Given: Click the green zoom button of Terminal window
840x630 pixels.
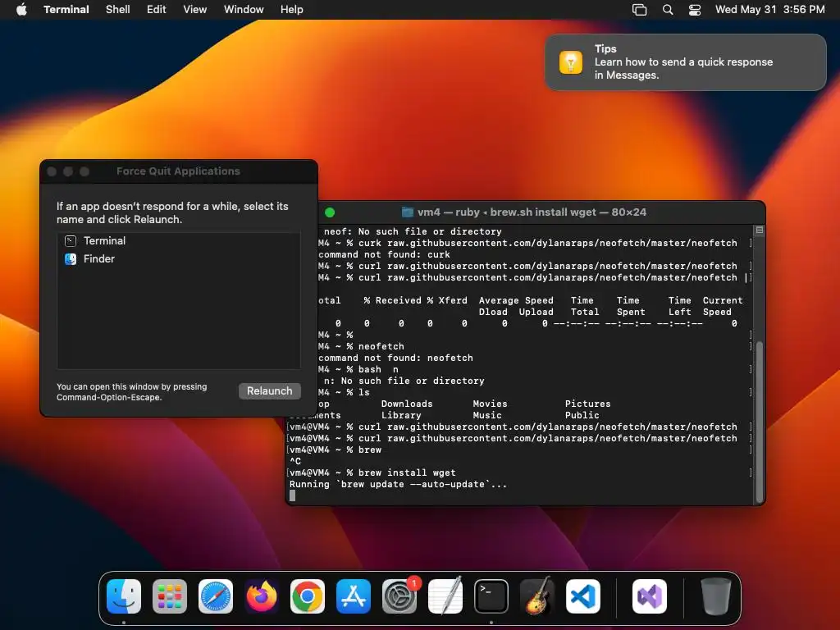Looking at the screenshot, I should click(x=330, y=212).
